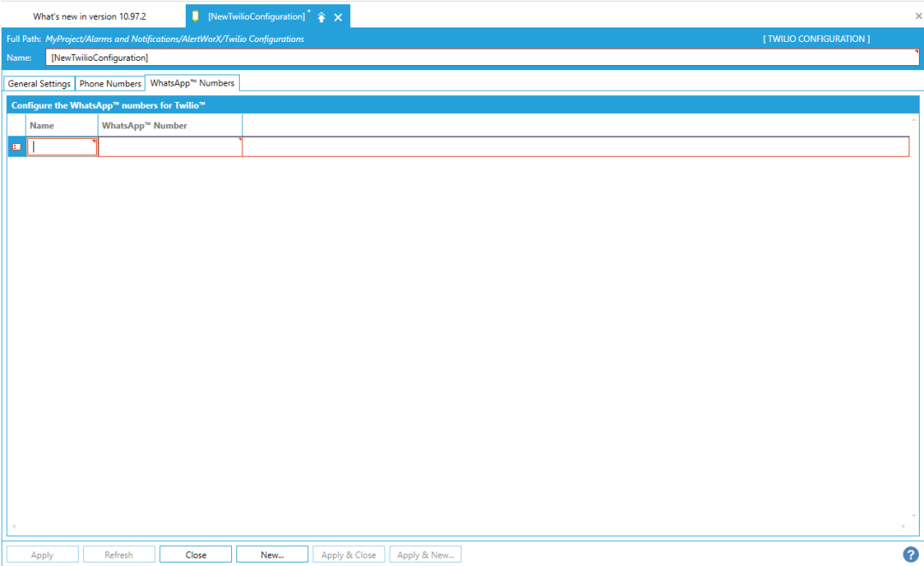The height and width of the screenshot is (566, 924).
Task: Click into the configuration Name text field
Action: click(480, 57)
